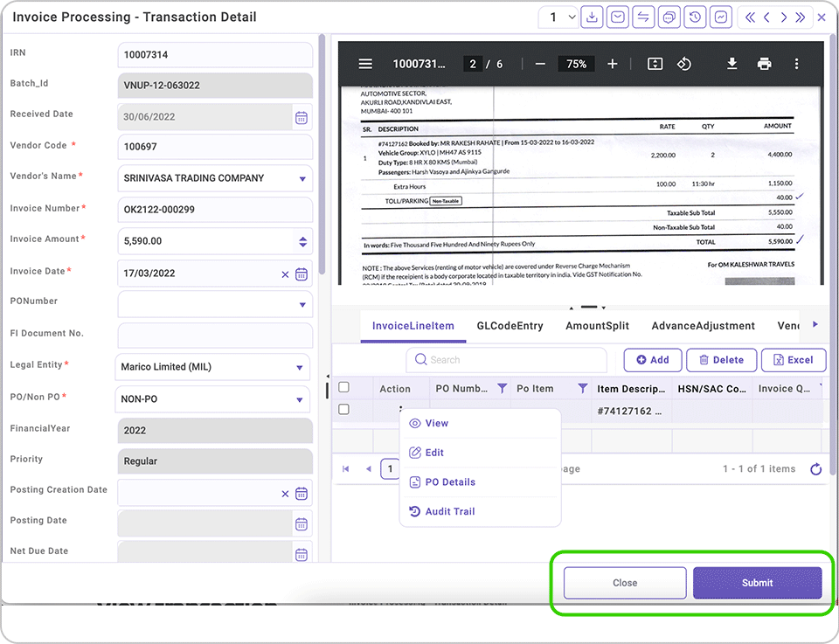Expand the Legal Entity dropdown
Image resolution: width=839 pixels, height=644 pixels.
click(300, 368)
